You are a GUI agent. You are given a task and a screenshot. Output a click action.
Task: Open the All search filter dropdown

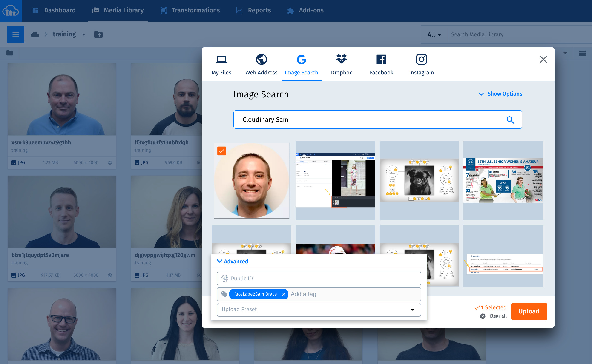434,35
